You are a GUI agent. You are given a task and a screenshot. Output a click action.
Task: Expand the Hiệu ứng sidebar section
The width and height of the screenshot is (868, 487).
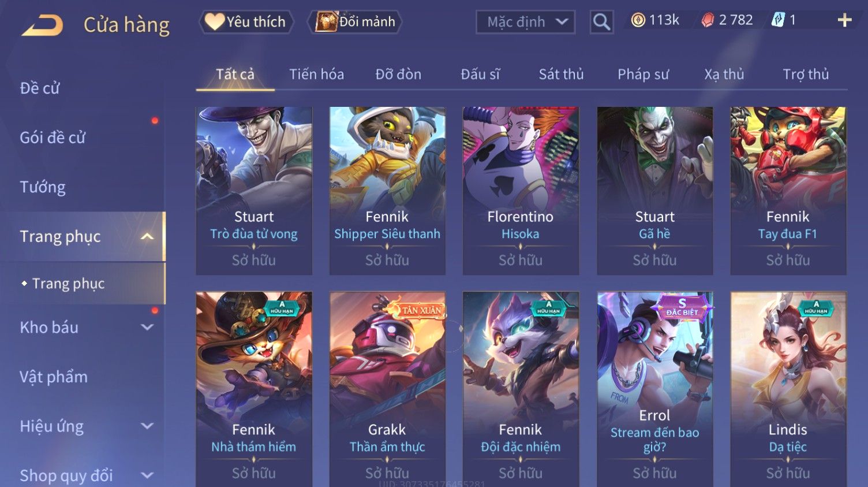[x=147, y=426]
